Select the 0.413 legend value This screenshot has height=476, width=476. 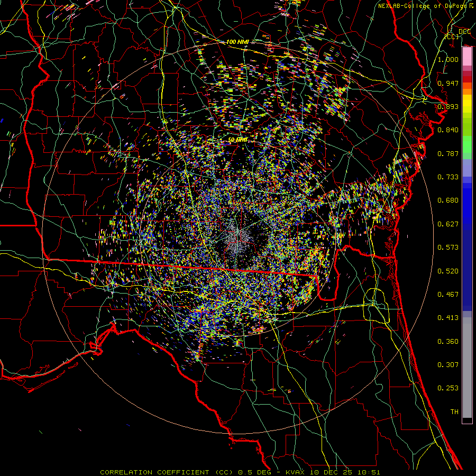448,318
